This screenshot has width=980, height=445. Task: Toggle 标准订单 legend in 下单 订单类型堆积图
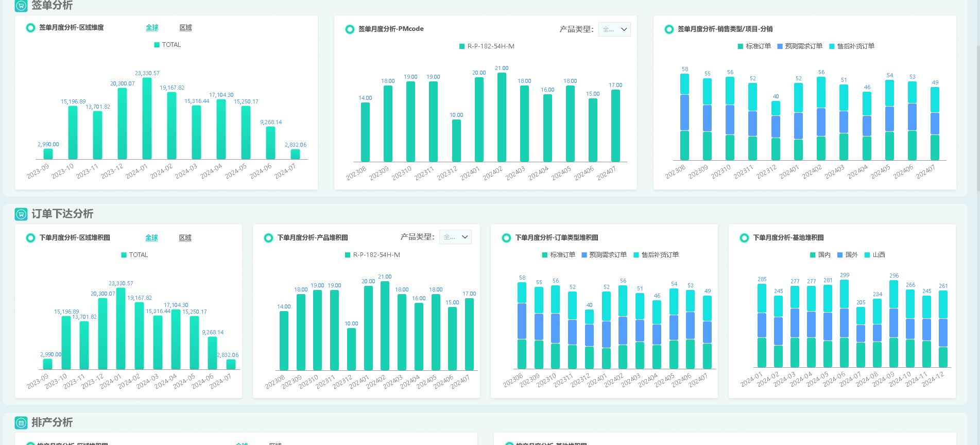point(559,255)
